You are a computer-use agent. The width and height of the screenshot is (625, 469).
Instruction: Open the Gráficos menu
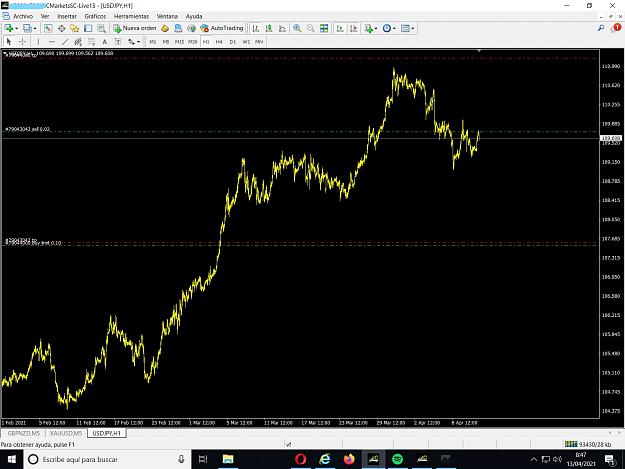pyautogui.click(x=95, y=16)
